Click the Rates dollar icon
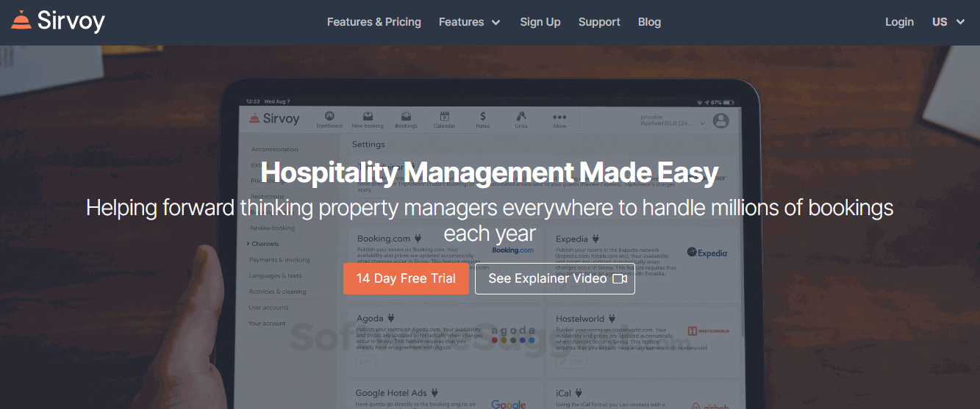Screen dimensions: 980x409 coord(482,116)
